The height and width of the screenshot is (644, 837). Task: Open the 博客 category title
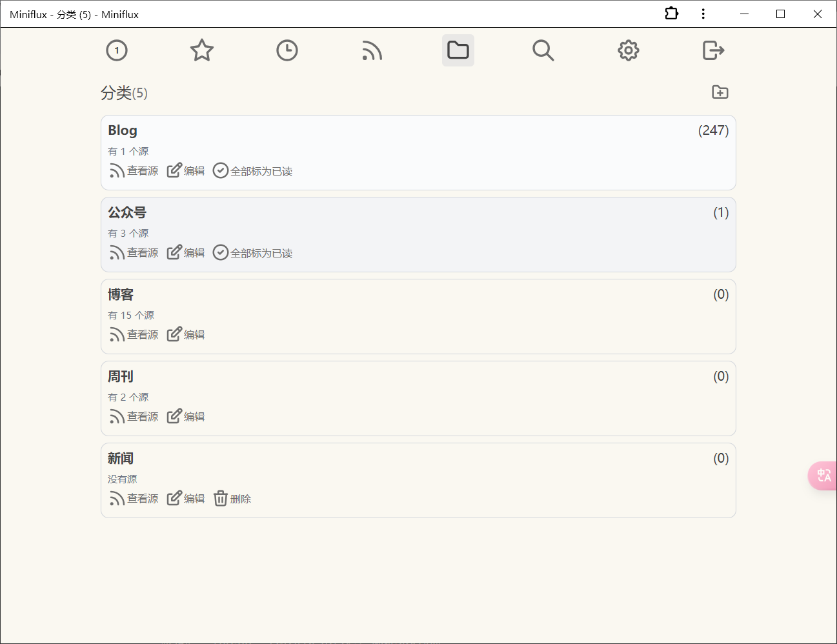click(x=121, y=294)
